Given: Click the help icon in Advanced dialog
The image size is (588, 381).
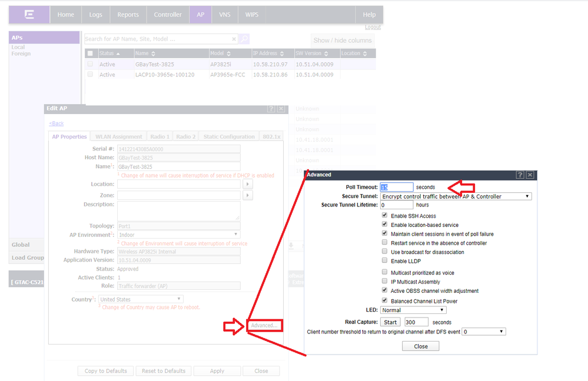Looking at the screenshot, I should 520,175.
